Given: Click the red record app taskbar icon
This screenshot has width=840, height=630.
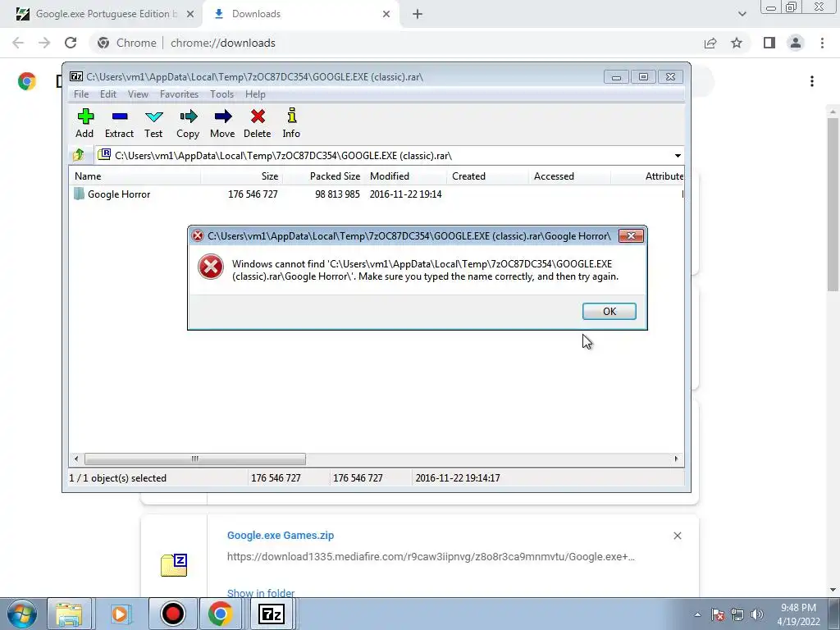Looking at the screenshot, I should 172,614.
